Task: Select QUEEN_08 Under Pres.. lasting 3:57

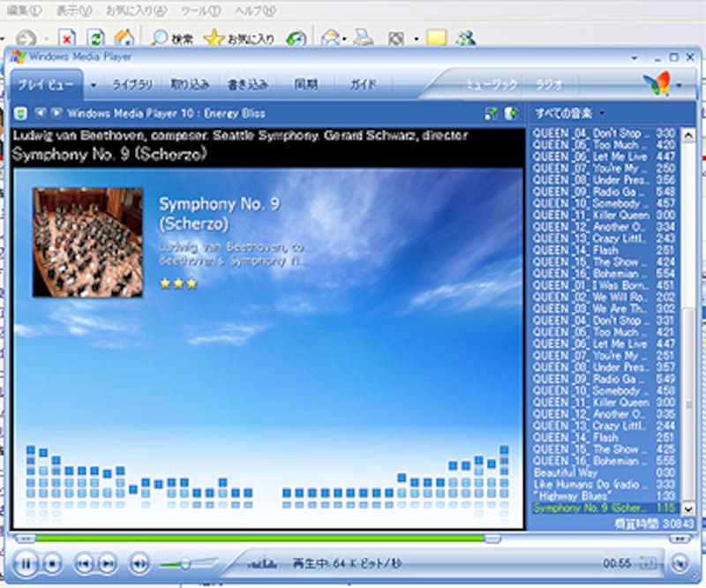Action: 604,367
